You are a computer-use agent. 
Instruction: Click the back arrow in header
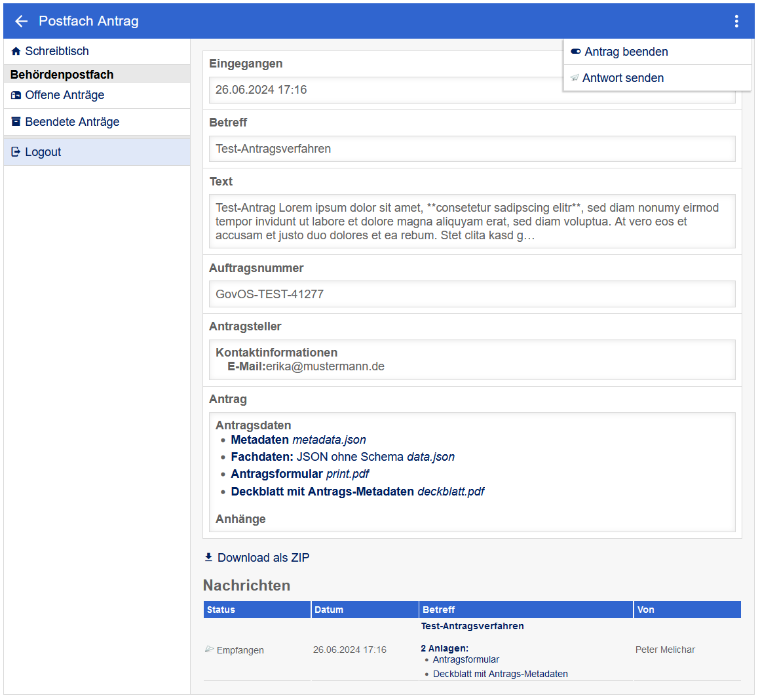(x=22, y=22)
